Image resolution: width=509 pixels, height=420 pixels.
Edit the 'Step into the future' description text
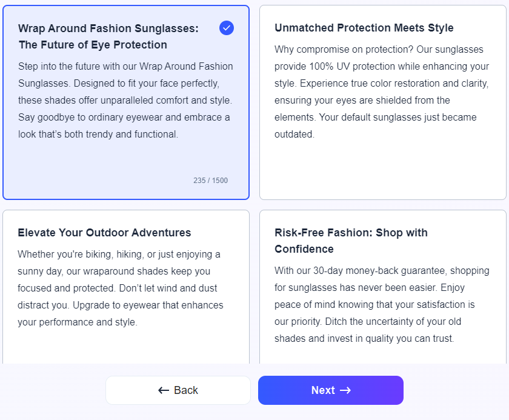125,100
